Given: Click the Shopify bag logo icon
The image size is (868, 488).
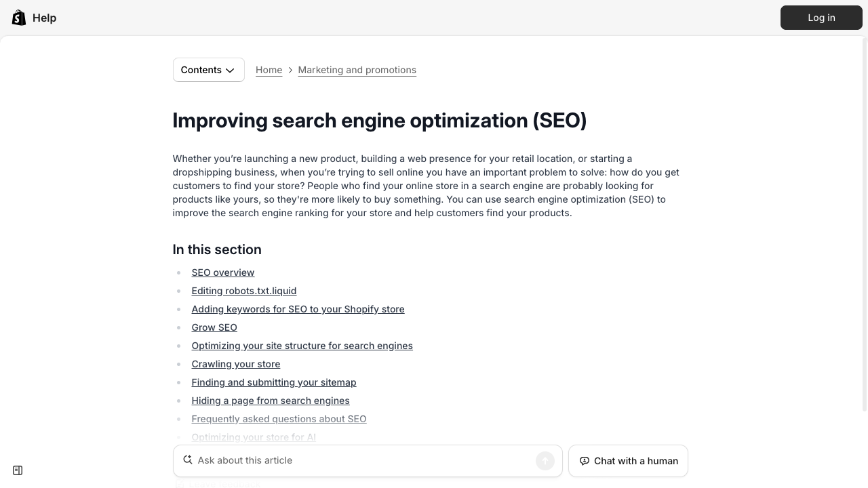Looking at the screenshot, I should [19, 18].
